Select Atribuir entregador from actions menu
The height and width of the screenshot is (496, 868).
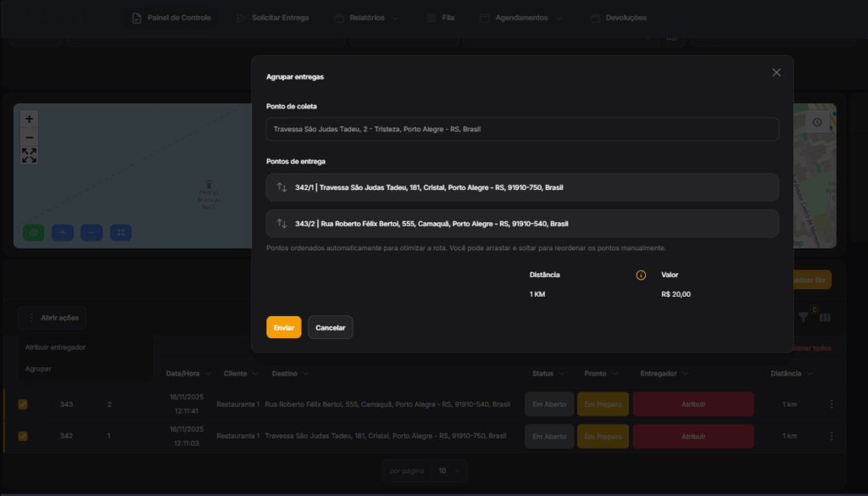click(55, 348)
